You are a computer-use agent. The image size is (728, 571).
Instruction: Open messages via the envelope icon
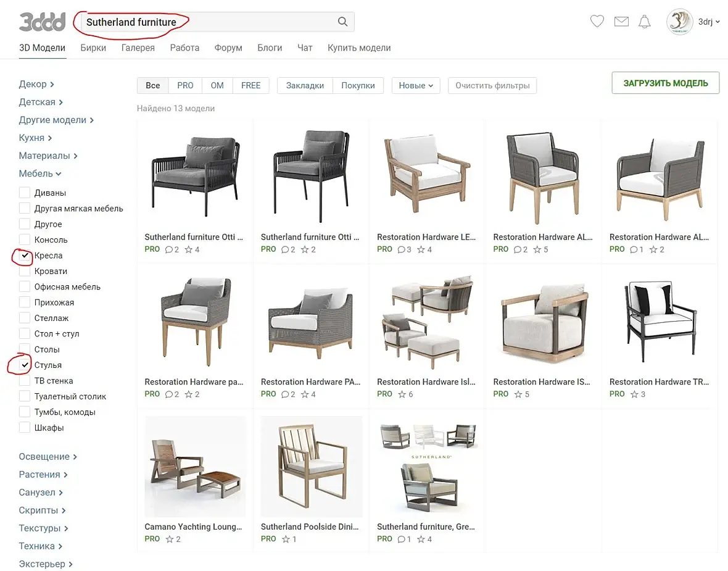[x=621, y=22]
